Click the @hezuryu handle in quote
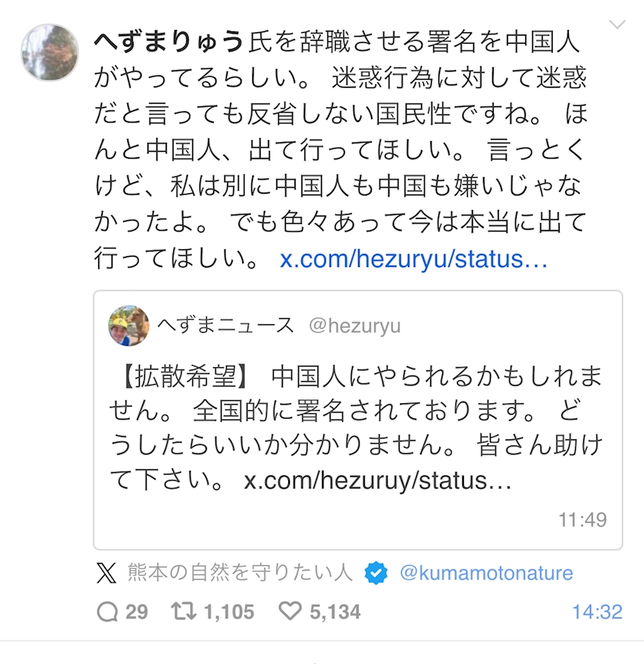The height and width of the screenshot is (664, 644). coord(354,326)
